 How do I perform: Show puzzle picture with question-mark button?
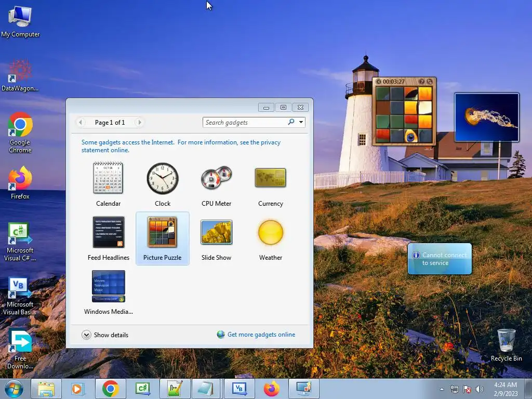coord(421,82)
